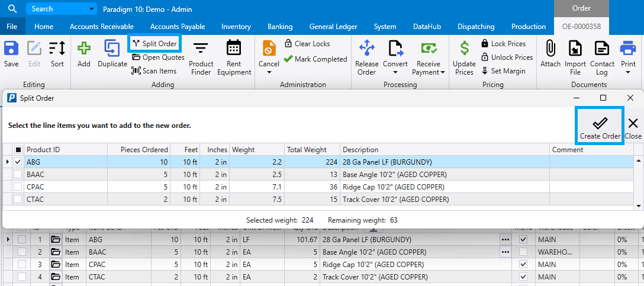Open the File menu
Image resolution: width=644 pixels, height=286 pixels.
point(12,26)
